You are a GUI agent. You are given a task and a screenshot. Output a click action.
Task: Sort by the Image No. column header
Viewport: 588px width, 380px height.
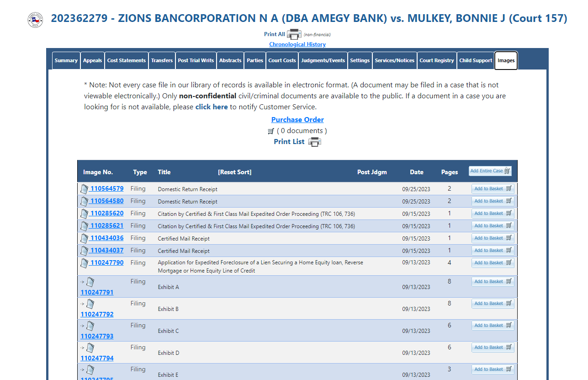coord(98,172)
